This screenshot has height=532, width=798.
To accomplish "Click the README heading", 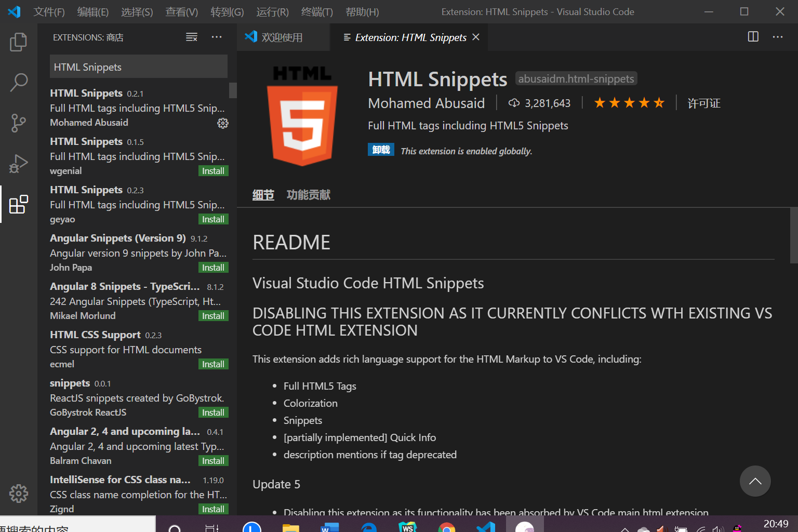I will pyautogui.click(x=291, y=243).
